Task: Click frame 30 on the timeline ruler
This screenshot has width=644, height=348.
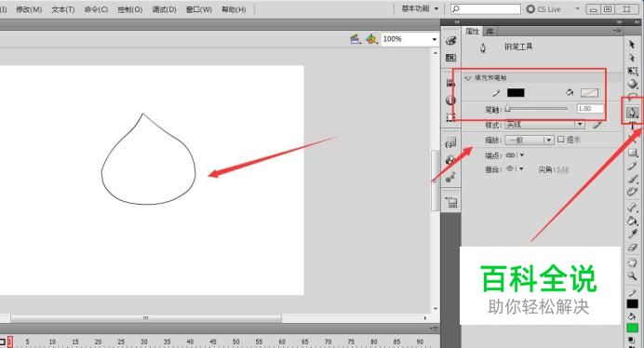Action: click(x=143, y=341)
